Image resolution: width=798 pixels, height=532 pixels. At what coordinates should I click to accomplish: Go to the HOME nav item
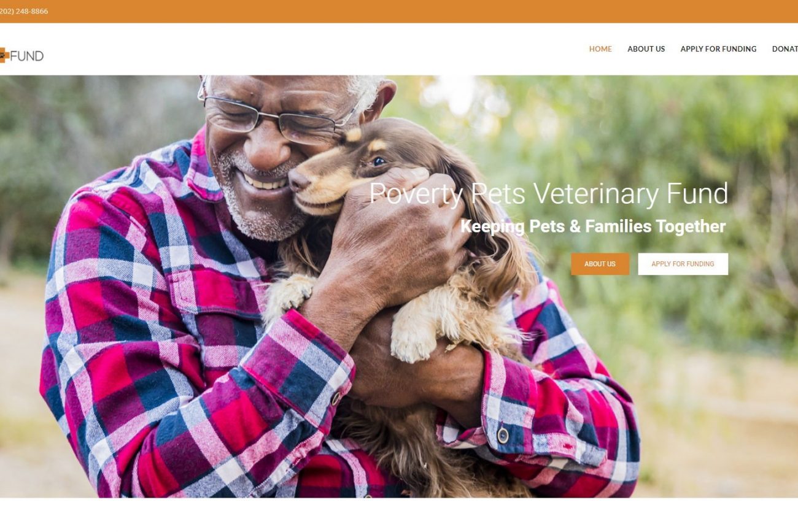coord(600,49)
